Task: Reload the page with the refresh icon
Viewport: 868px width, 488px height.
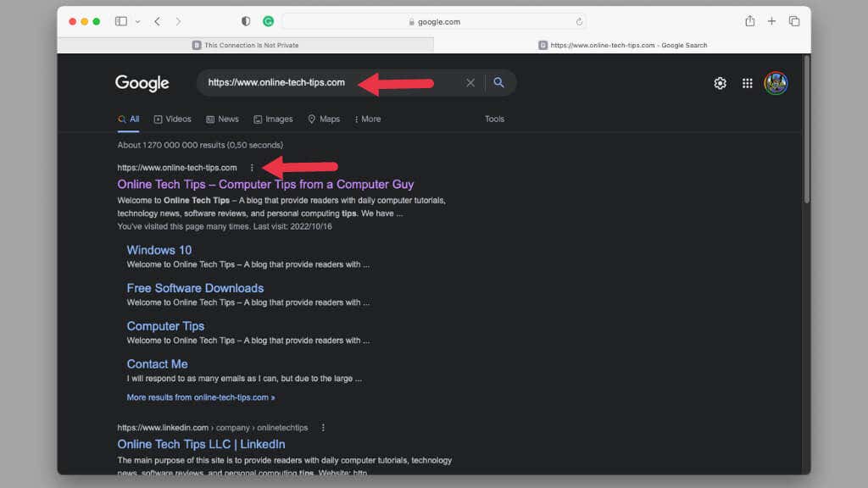Action: pos(579,21)
